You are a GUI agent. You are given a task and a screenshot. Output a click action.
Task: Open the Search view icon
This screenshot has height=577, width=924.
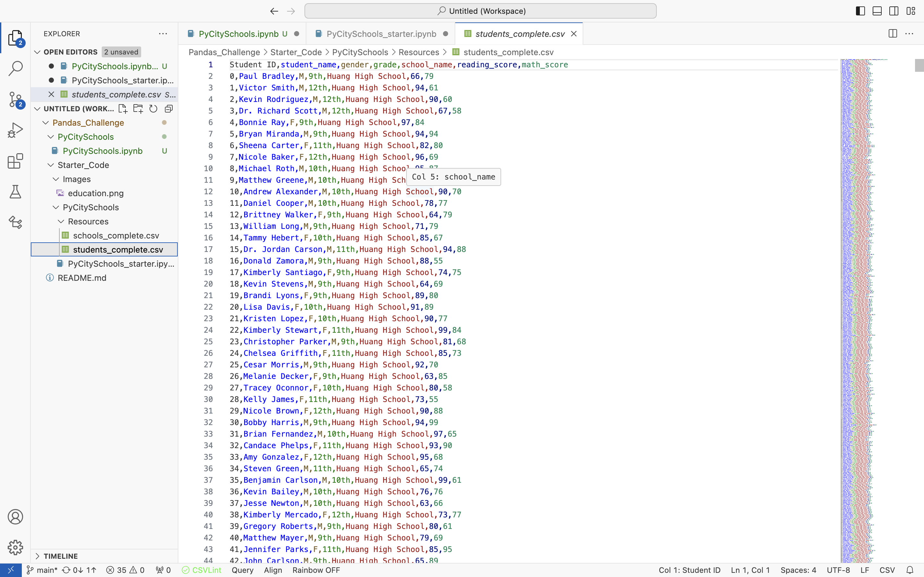(15, 69)
